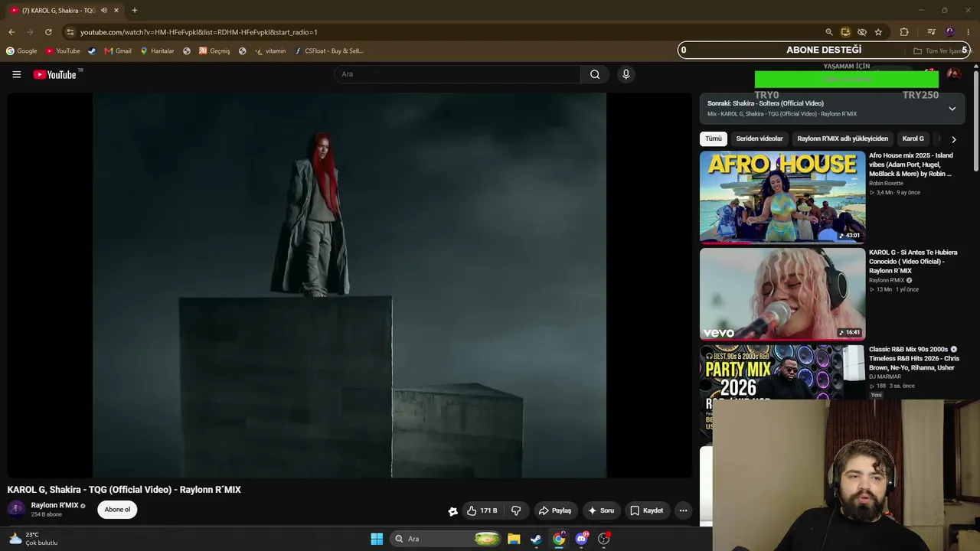Open the weather widget showing 23°C
980x551 pixels.
(33, 539)
